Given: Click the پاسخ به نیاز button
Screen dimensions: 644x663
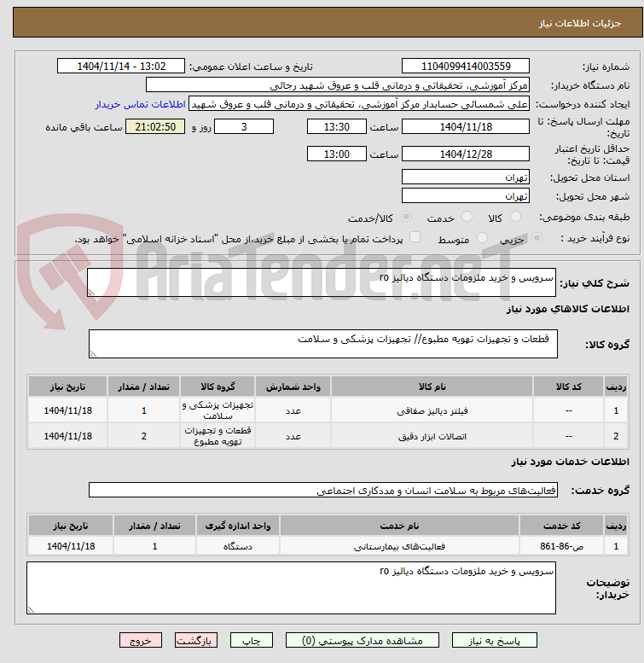Looking at the screenshot, I should 494,640.
